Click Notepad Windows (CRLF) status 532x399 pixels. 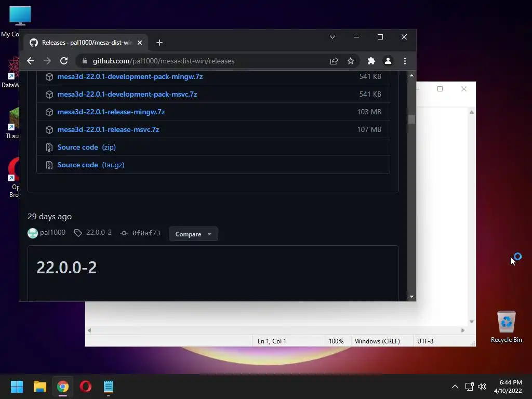377,341
